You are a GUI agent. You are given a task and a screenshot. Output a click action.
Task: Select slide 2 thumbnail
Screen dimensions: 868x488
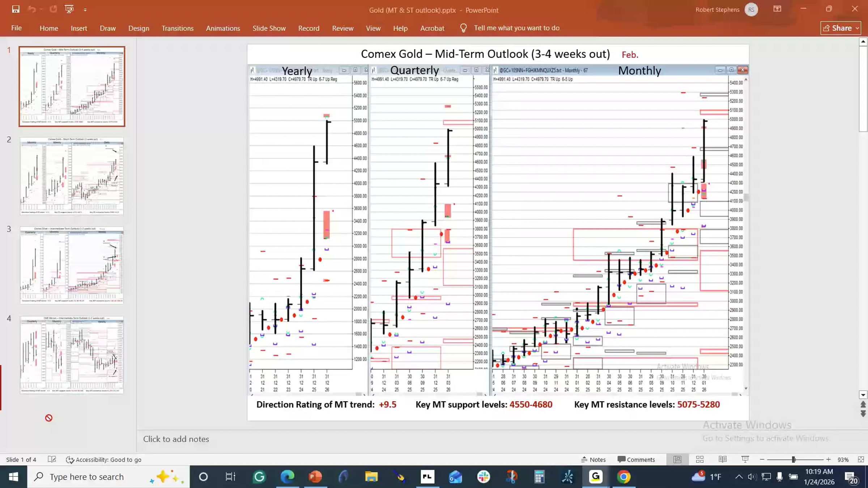72,176
